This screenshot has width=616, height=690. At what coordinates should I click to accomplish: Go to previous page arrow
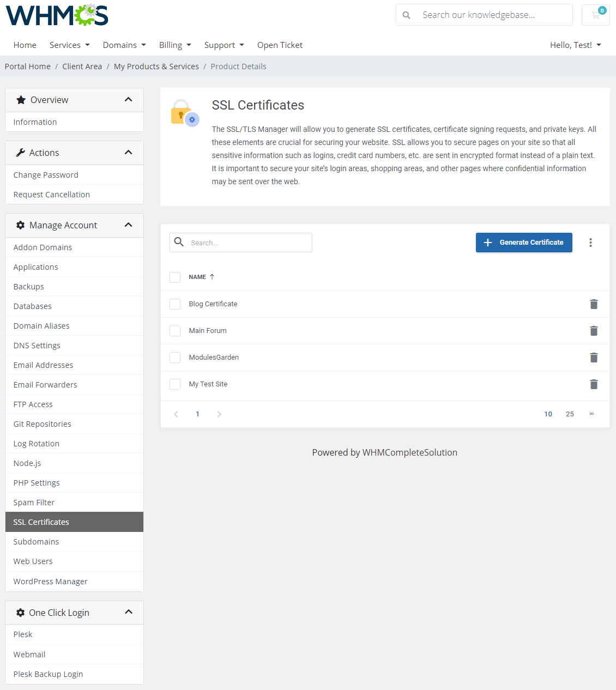pos(176,414)
